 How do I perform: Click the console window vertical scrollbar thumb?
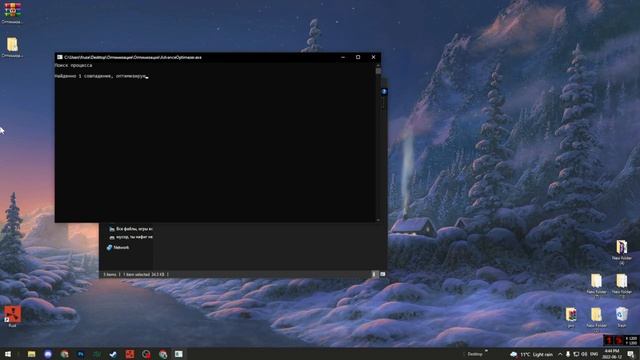coord(378,71)
